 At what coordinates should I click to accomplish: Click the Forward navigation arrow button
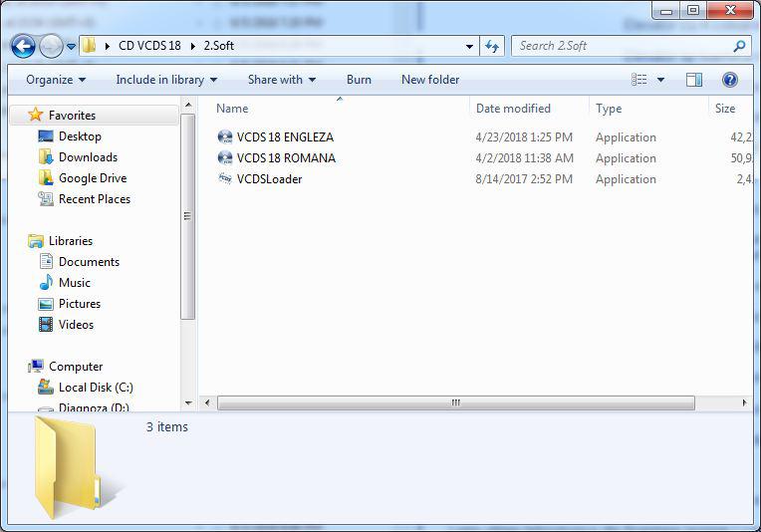[x=51, y=47]
